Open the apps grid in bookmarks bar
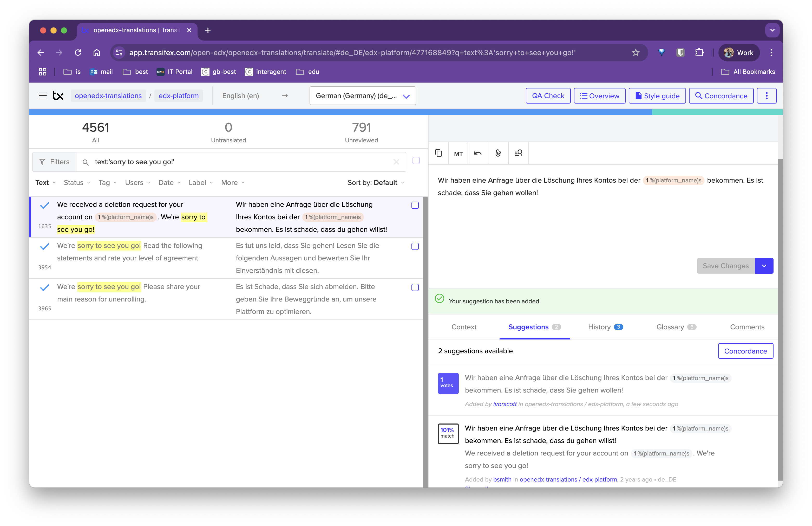812x526 pixels. click(x=43, y=72)
